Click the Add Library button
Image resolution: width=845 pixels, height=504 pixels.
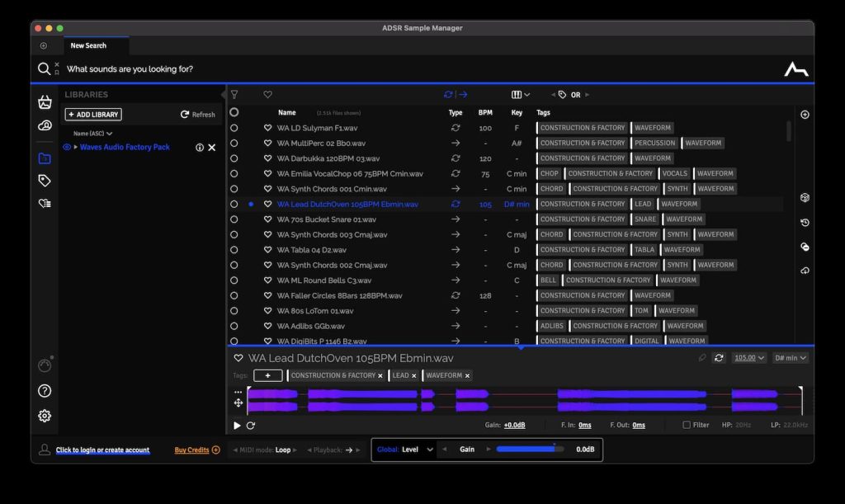(93, 115)
